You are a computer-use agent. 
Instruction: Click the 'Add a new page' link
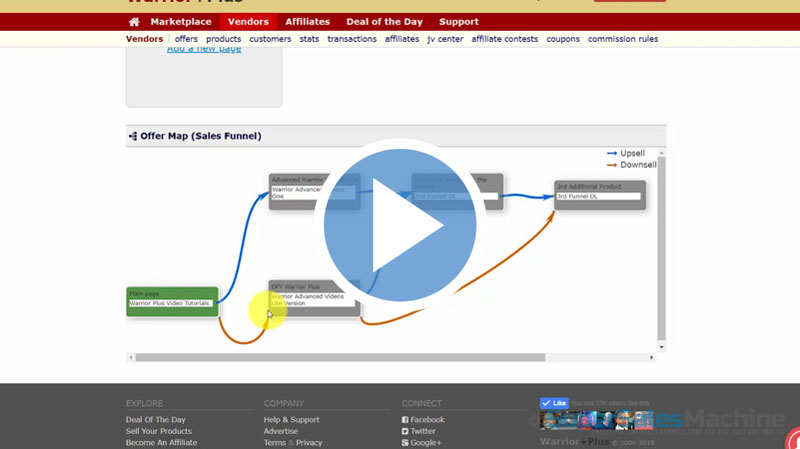[x=204, y=49]
